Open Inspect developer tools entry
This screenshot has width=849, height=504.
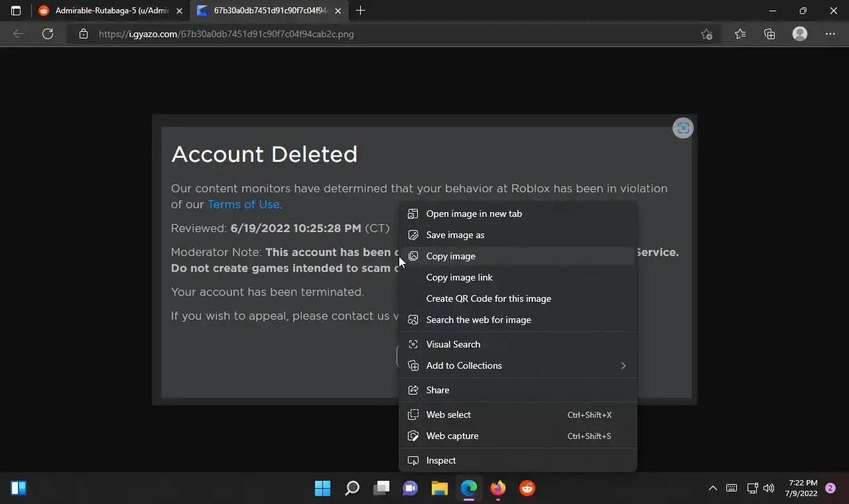517,460
